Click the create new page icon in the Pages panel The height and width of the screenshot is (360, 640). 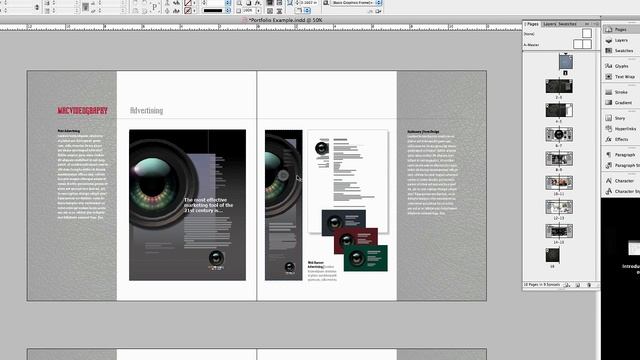(578, 285)
